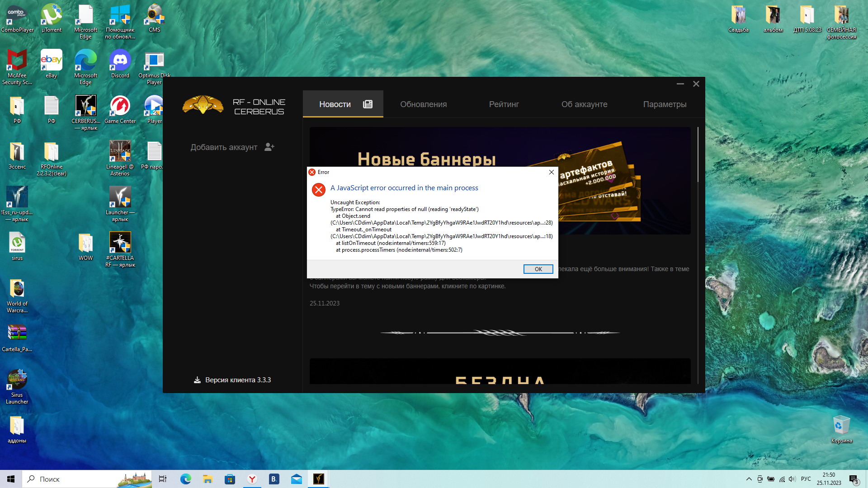Click the RF-Online Cerberus golden logo
This screenshot has width=868, height=488.
pyautogui.click(x=203, y=105)
